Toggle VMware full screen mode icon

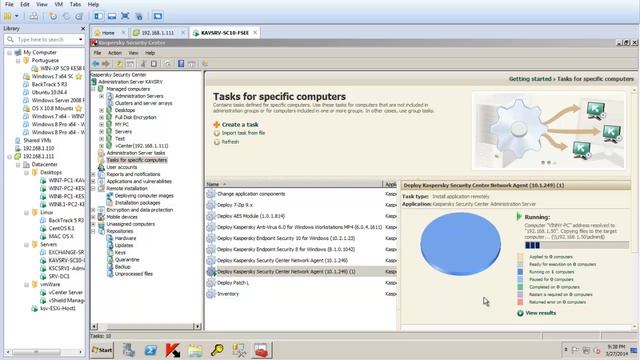tap(125, 16)
